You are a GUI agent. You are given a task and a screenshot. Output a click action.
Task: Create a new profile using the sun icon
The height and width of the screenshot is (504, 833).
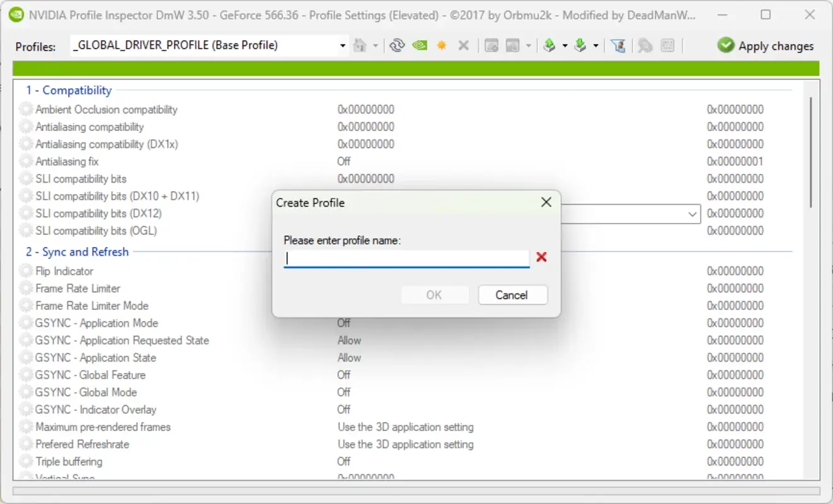[442, 45]
